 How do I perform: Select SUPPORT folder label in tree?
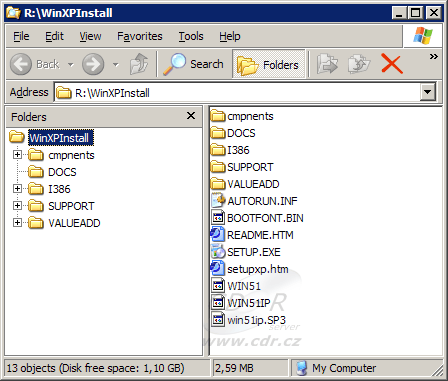click(71, 206)
